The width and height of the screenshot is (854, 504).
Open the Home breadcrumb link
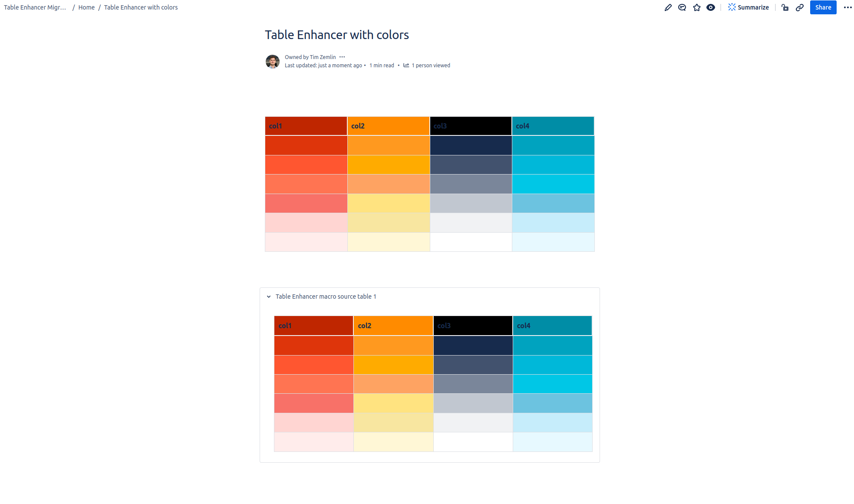[x=86, y=7]
